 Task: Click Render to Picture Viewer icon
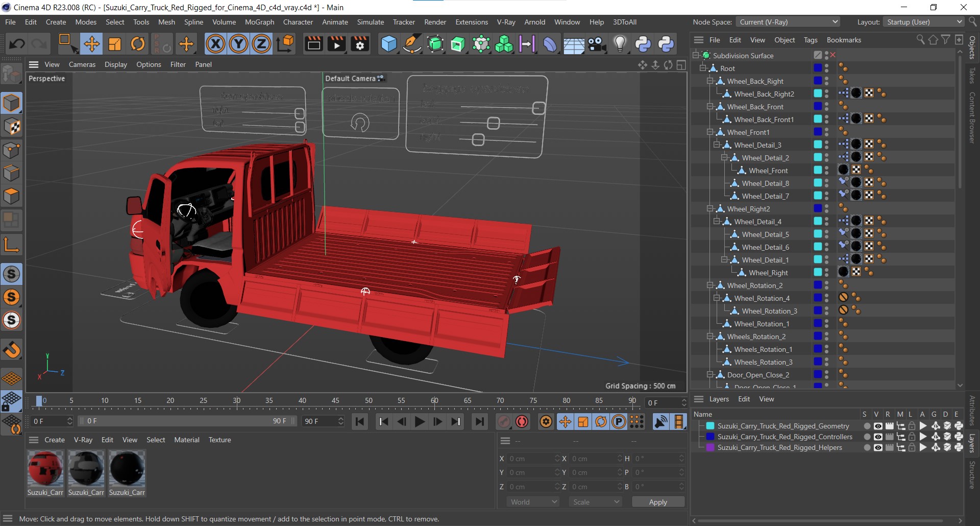pos(336,44)
